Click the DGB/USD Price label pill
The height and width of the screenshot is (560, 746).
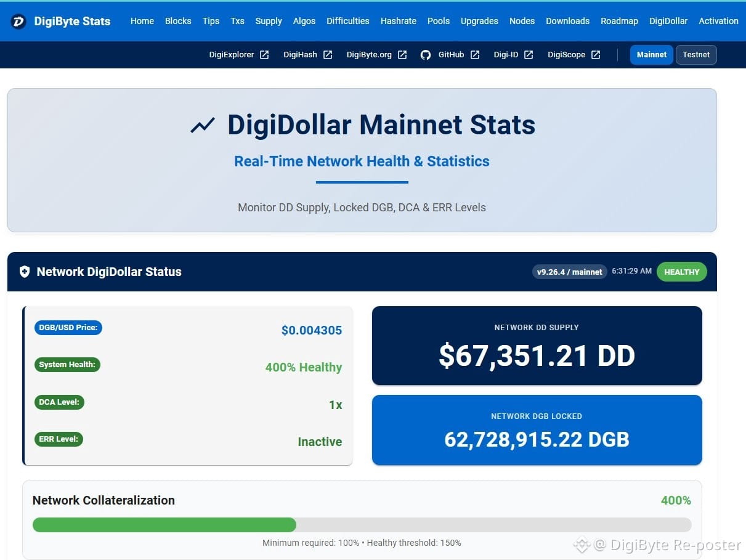[68, 328]
